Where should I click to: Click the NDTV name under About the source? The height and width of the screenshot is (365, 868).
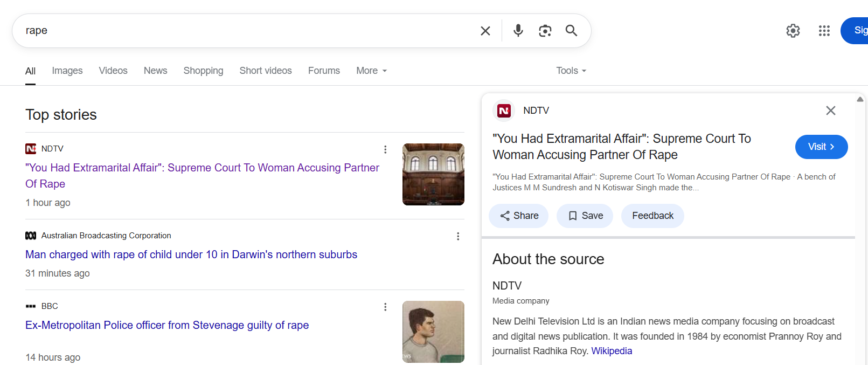click(507, 286)
